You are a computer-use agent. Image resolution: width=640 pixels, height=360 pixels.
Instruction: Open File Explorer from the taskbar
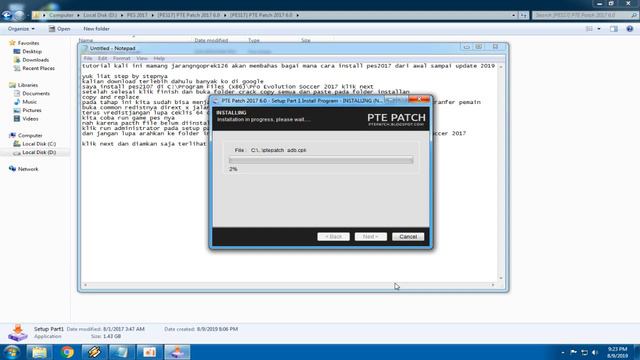[x=39, y=352]
